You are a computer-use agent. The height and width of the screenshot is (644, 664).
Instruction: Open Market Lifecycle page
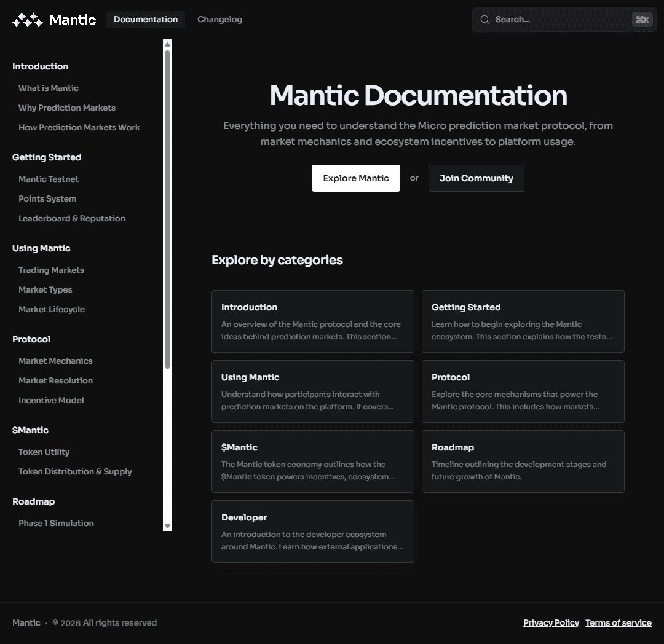[52, 309]
